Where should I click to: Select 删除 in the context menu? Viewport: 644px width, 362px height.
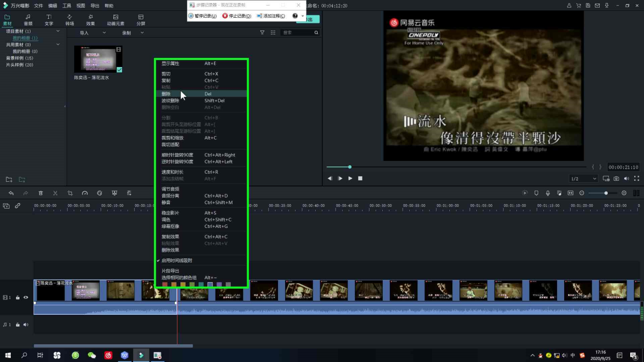[166, 94]
